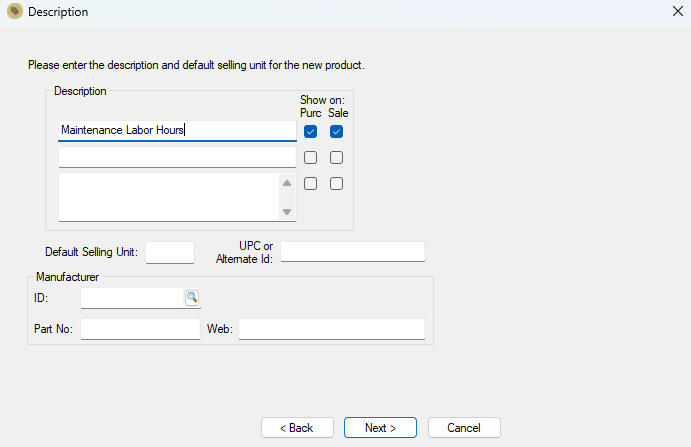
Task: Check Sale for the third description box
Action: 336,183
